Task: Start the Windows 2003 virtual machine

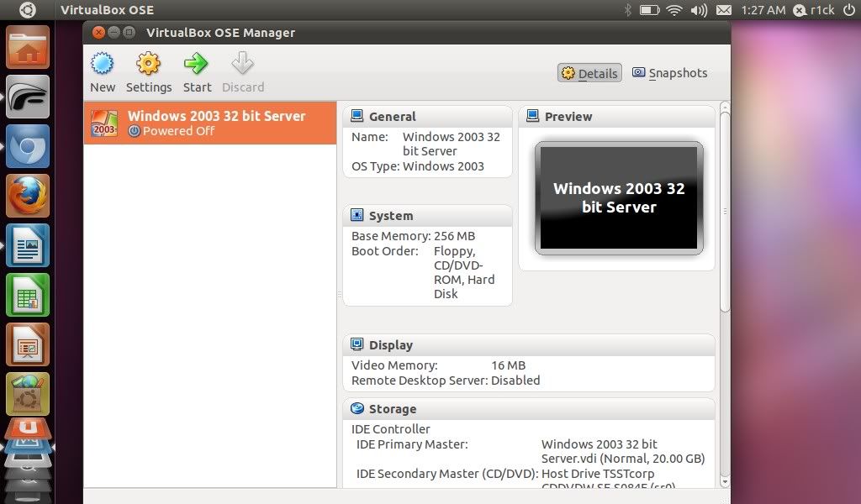Action: [197, 72]
